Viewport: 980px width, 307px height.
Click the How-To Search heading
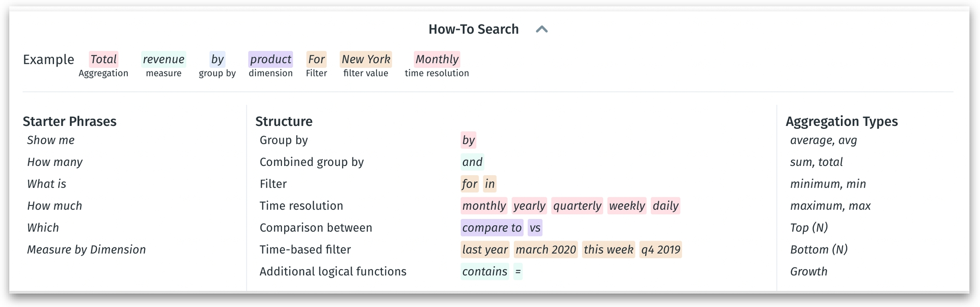(473, 29)
